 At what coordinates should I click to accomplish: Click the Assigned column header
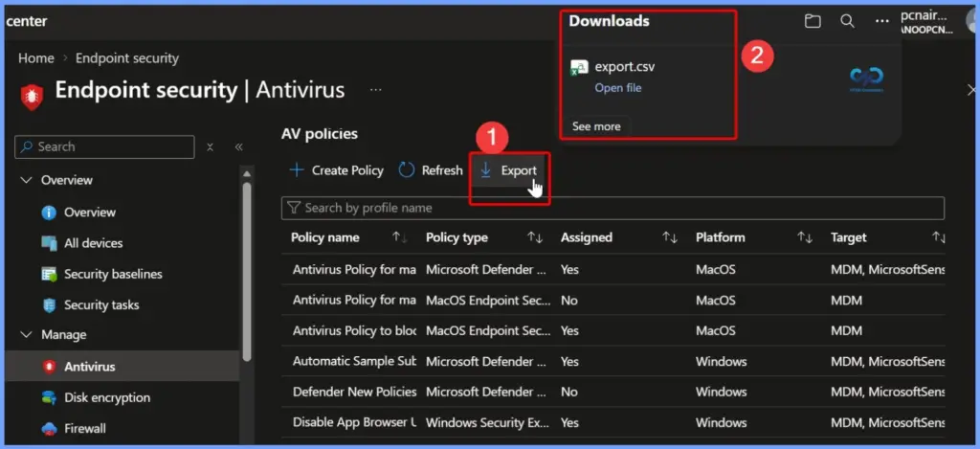tap(587, 237)
